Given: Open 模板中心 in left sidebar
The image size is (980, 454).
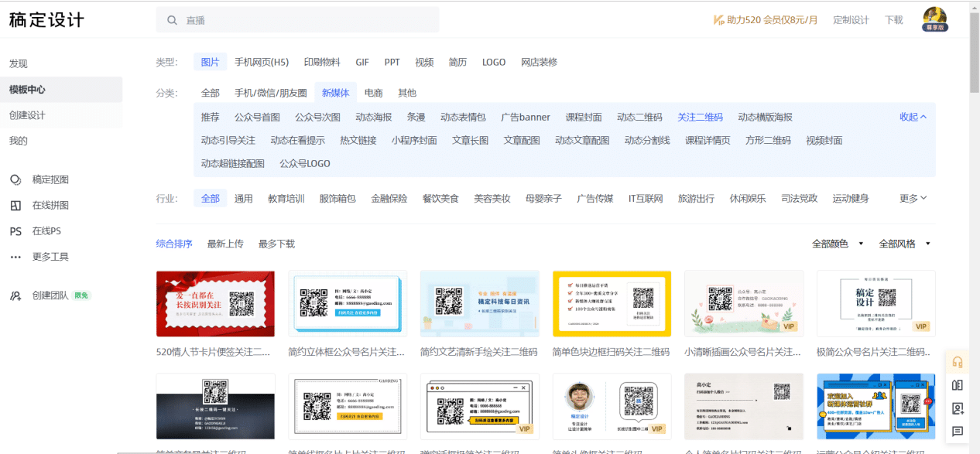Looking at the screenshot, I should click(x=61, y=90).
